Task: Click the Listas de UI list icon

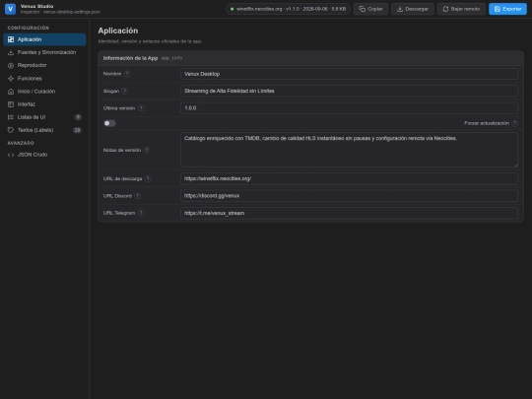Action: pos(11,117)
